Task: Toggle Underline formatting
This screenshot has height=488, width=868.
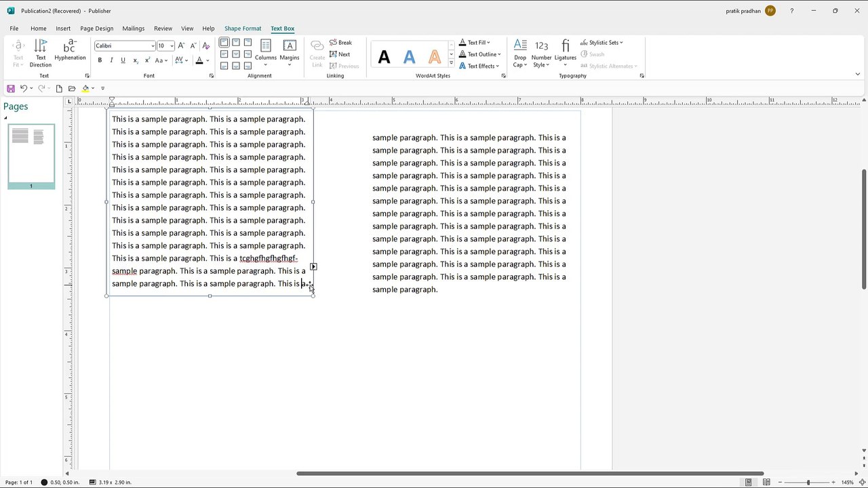Action: (123, 60)
